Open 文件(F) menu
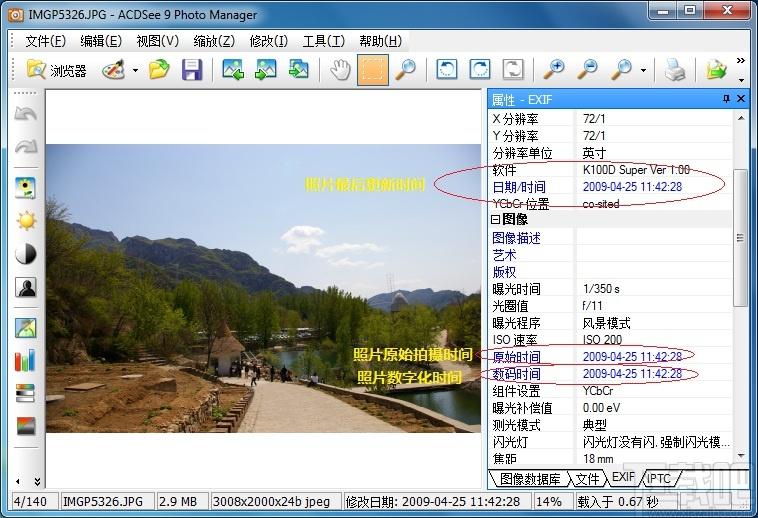The image size is (758, 518). [x=45, y=42]
